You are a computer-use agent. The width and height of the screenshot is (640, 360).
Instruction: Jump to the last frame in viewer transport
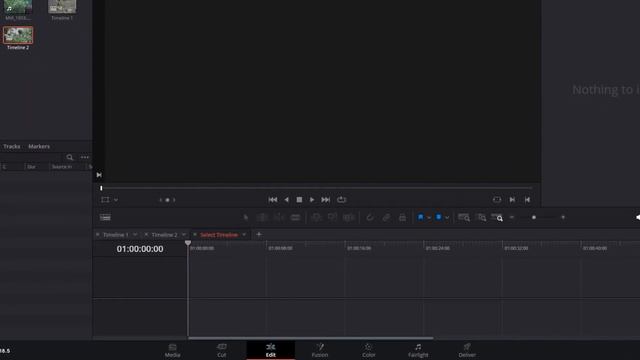(325, 200)
